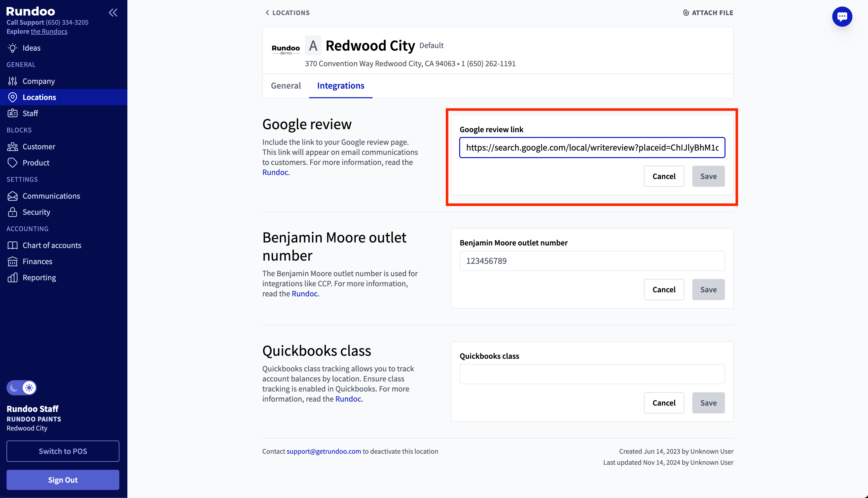Open the chat support bubble icon
The height and width of the screenshot is (498, 868).
point(842,16)
